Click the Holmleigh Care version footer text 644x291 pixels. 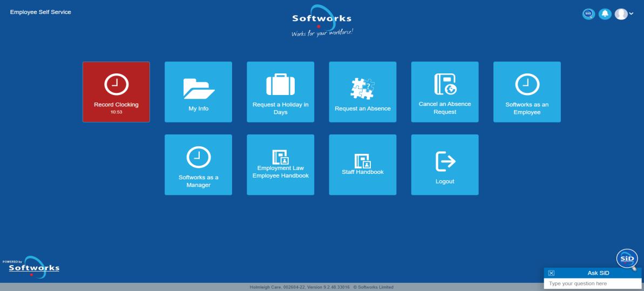tap(322, 287)
